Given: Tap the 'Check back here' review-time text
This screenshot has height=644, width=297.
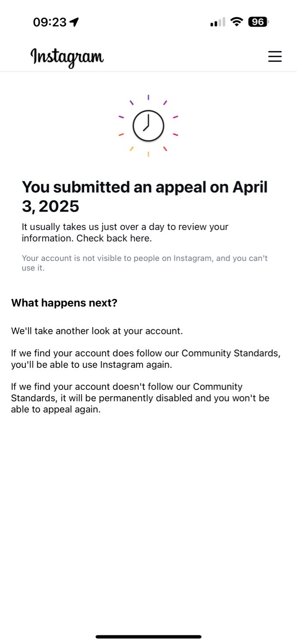Looking at the screenshot, I should coord(125,232).
